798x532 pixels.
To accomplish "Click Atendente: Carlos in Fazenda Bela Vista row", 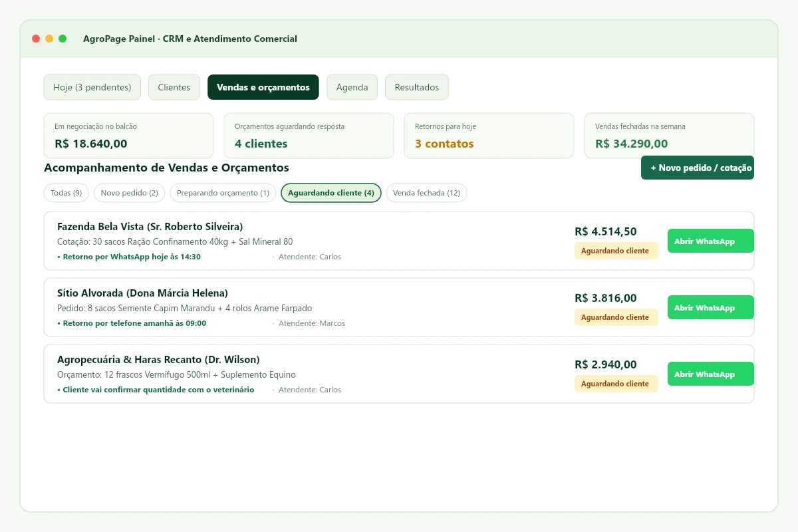I will tap(310, 257).
